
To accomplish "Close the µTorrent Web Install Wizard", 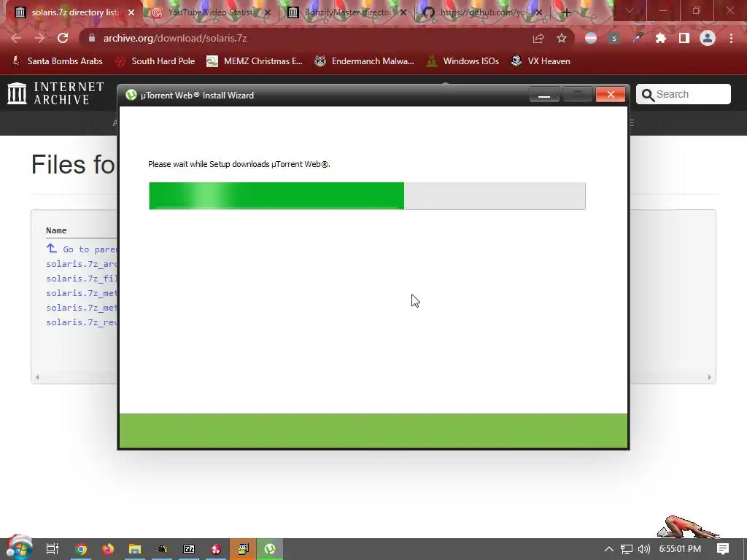I will (x=611, y=95).
